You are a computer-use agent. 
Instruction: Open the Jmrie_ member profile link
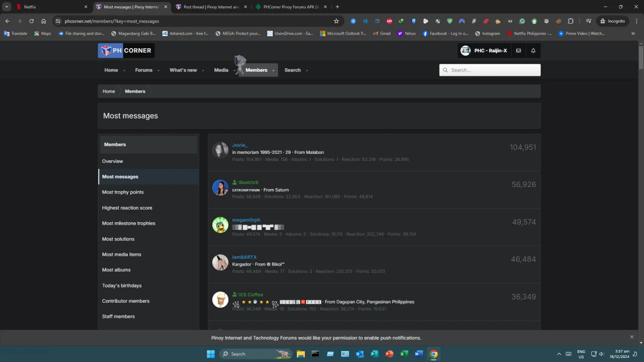point(239,145)
